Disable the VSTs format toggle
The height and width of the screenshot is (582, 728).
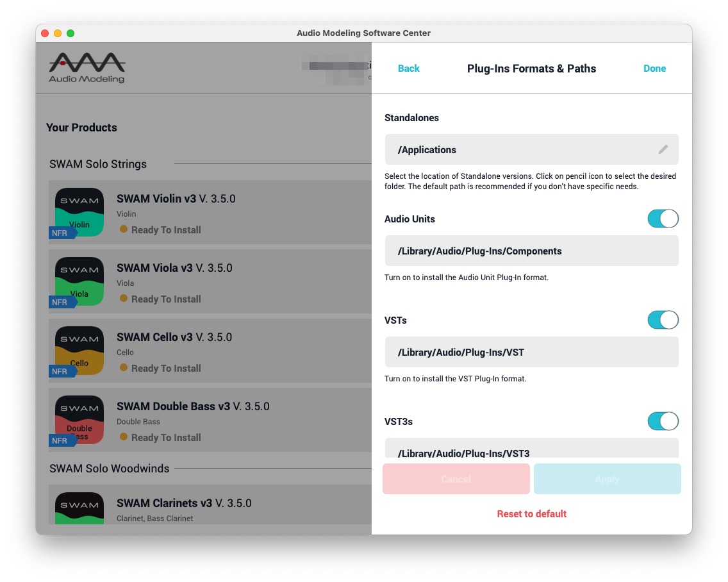coord(663,320)
